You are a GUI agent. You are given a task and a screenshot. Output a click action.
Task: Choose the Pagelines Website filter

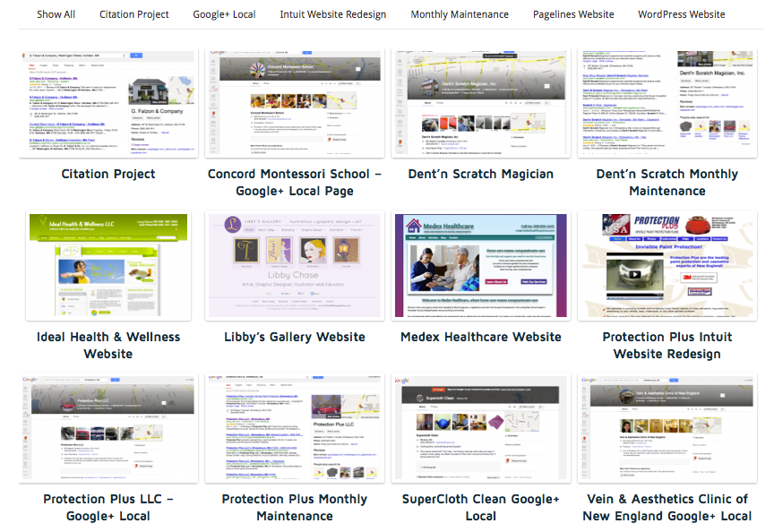[573, 14]
